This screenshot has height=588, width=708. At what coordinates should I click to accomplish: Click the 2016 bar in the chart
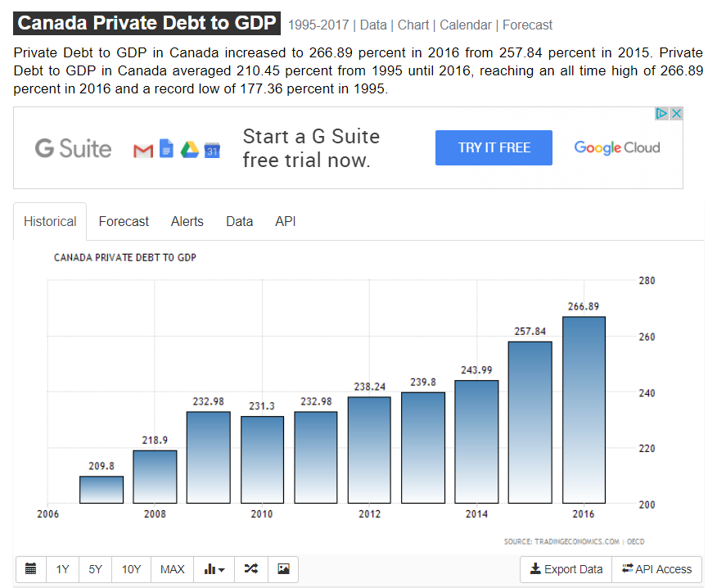coord(584,409)
